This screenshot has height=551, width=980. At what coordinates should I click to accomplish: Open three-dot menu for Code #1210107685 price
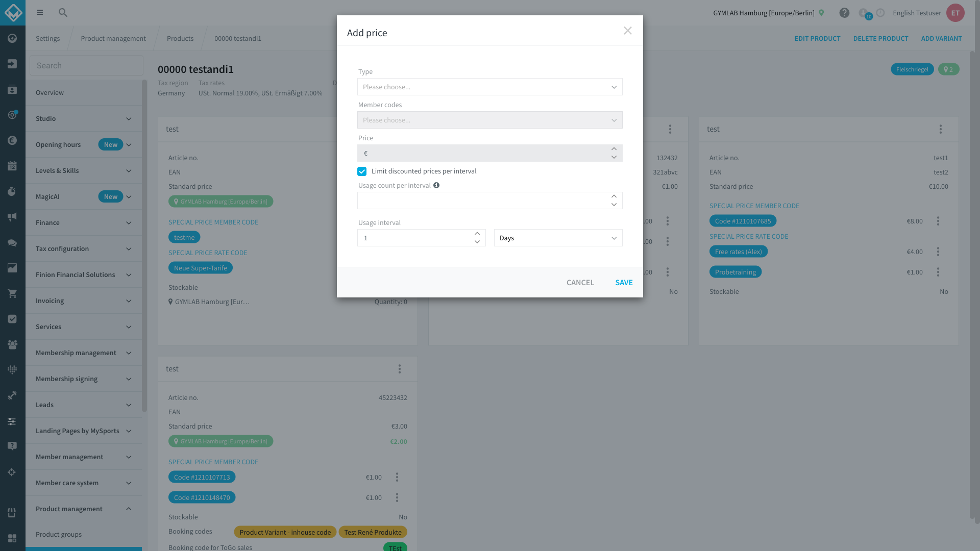coord(938,221)
